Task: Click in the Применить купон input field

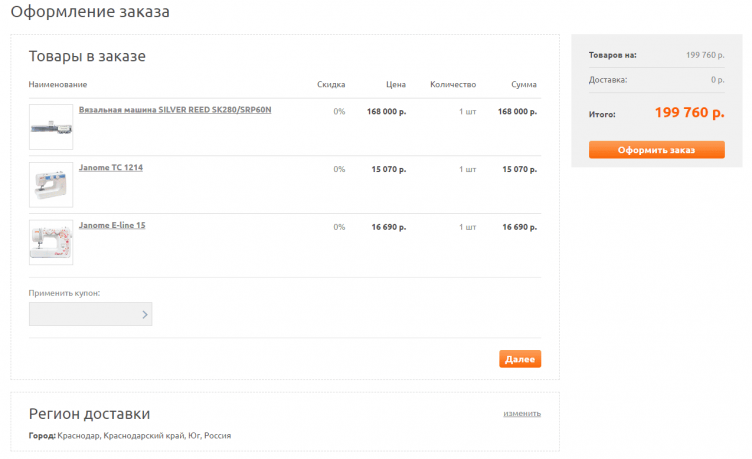Action: coord(85,315)
